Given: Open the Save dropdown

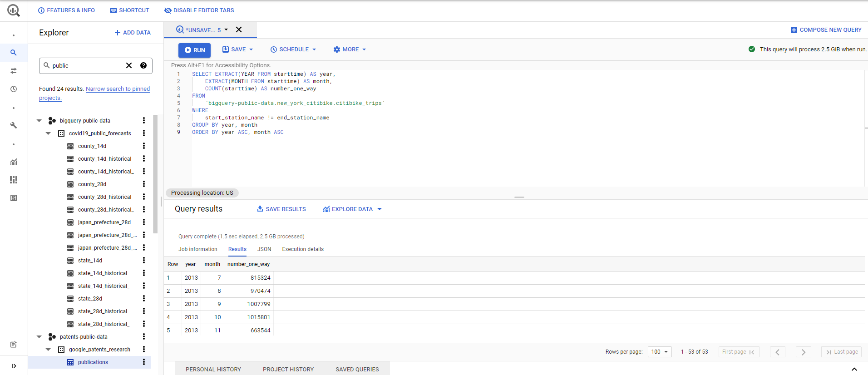Looking at the screenshot, I should click(237, 49).
